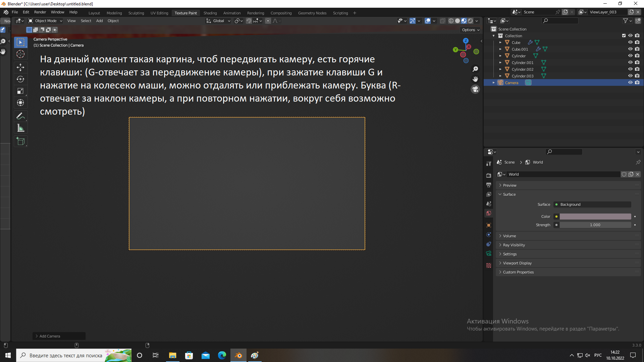The image size is (644, 362).
Task: Hide Cube in viewport via eye icon
Action: tap(630, 42)
